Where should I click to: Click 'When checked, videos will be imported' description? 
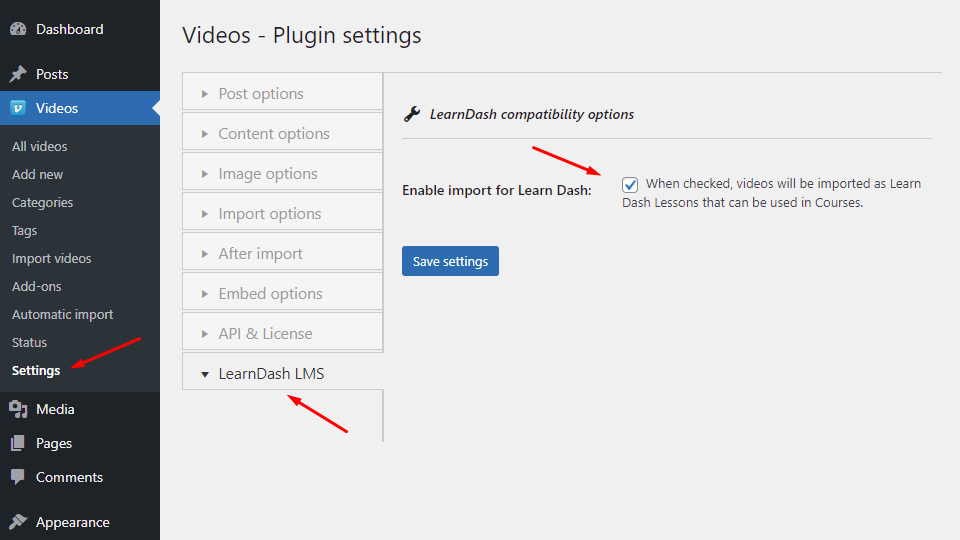(771, 193)
